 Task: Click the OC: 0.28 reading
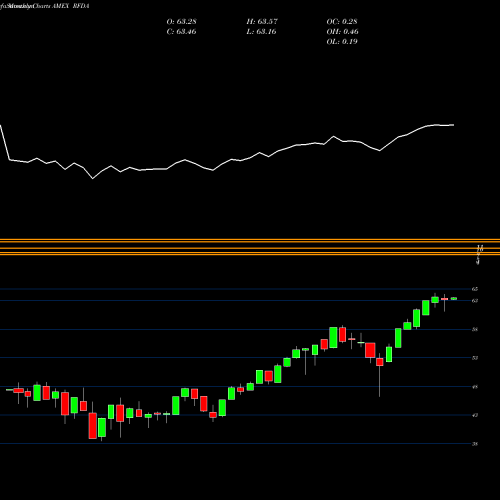[x=342, y=22]
